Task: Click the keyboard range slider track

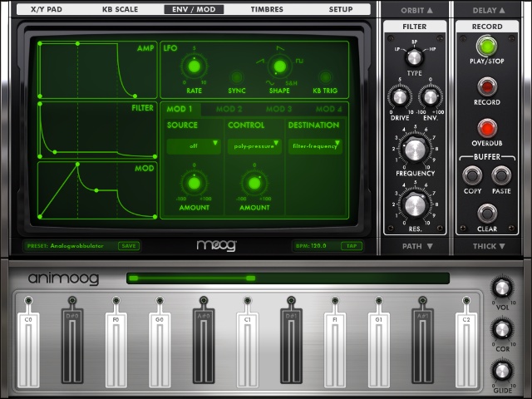Action: [288, 278]
